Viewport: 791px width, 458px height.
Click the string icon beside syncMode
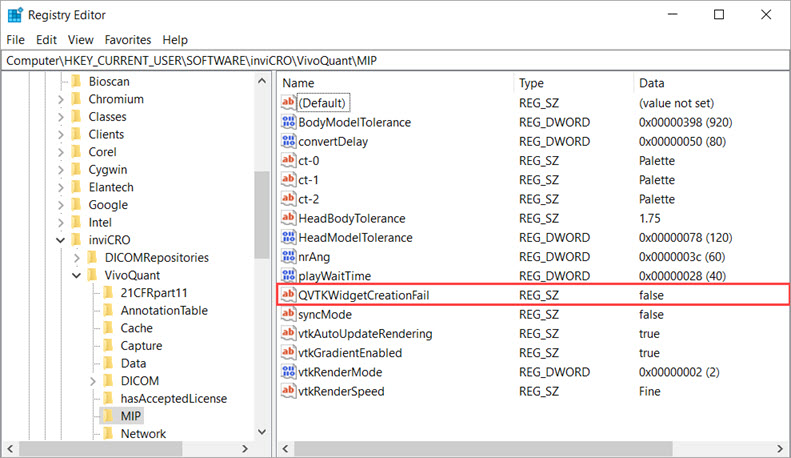point(288,314)
